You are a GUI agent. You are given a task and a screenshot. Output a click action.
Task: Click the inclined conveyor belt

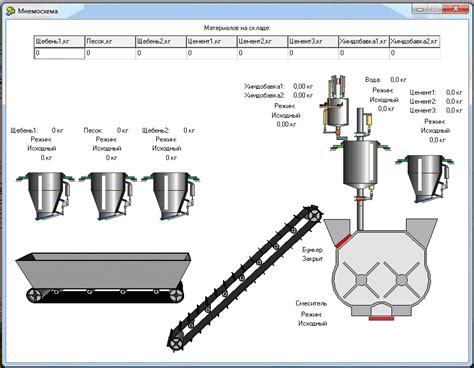click(246, 277)
